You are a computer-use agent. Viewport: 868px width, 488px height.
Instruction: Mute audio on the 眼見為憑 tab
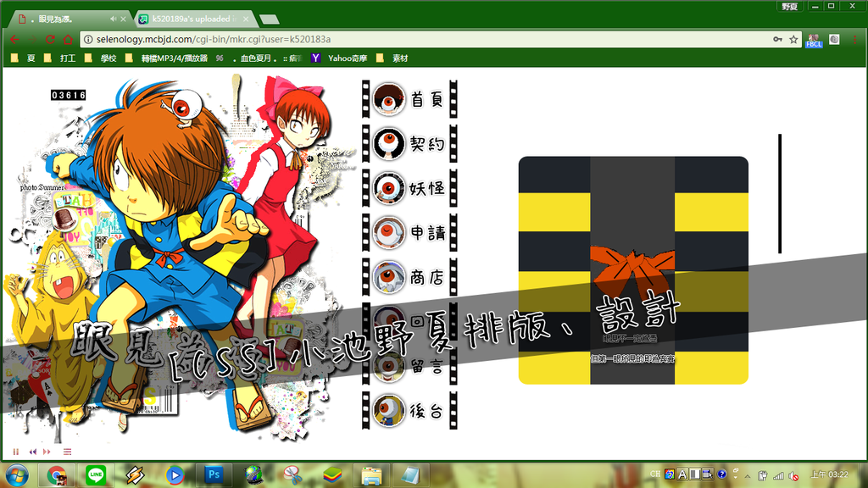[113, 19]
